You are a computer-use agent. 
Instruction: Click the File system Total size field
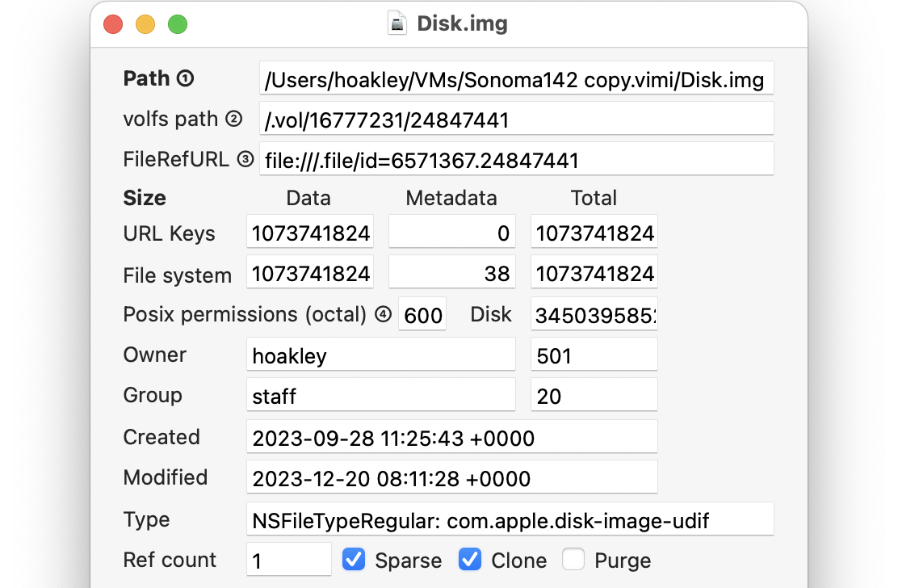(594, 272)
